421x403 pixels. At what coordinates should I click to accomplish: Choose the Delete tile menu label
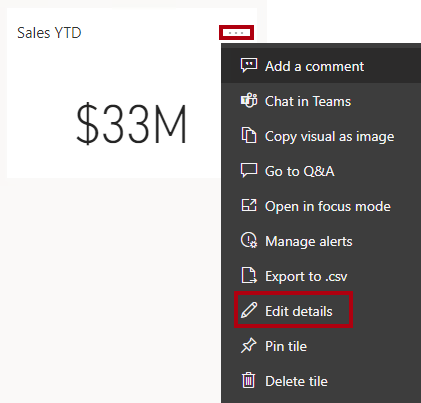[296, 381]
